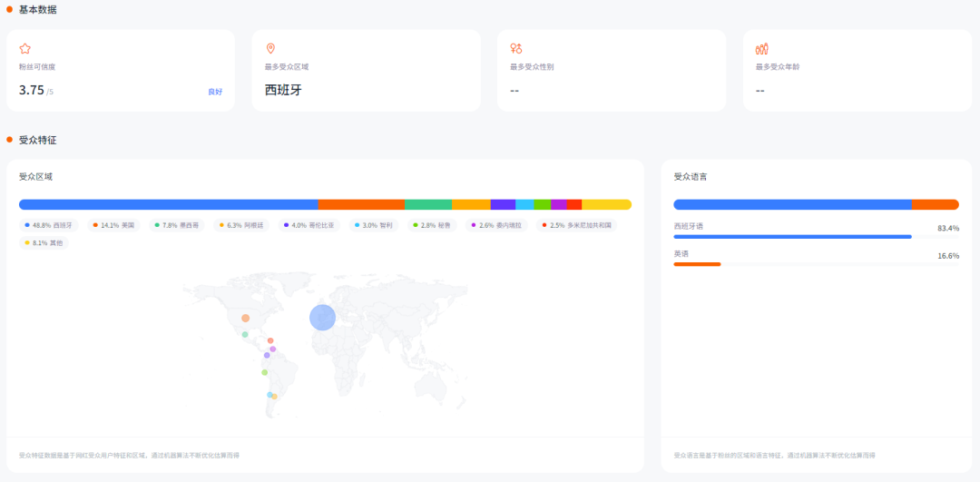Screen dimensions: 980x482
Task: Click the family icon above 最多受众年龄
Action: click(762, 49)
